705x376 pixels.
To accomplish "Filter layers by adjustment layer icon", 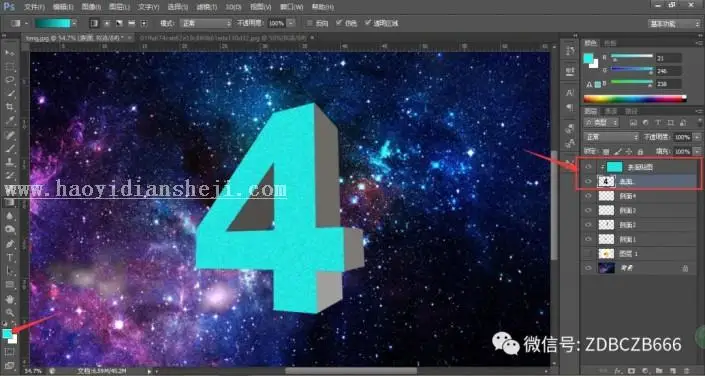I will pos(646,122).
